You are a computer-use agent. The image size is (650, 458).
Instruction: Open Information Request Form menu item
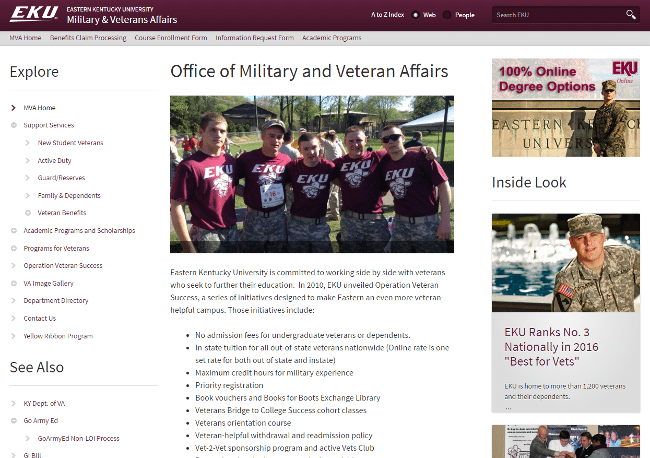[255, 38]
